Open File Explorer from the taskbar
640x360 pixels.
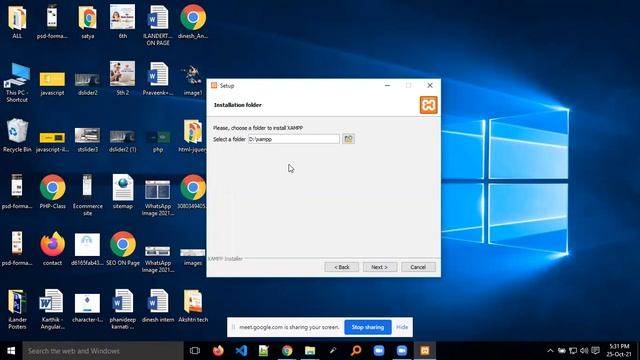tap(310, 351)
